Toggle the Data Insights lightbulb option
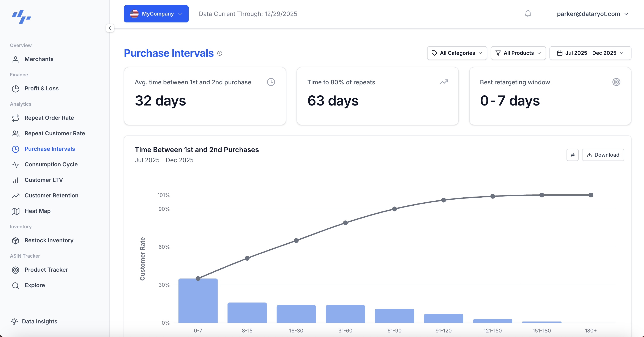The image size is (644, 337). (14, 321)
